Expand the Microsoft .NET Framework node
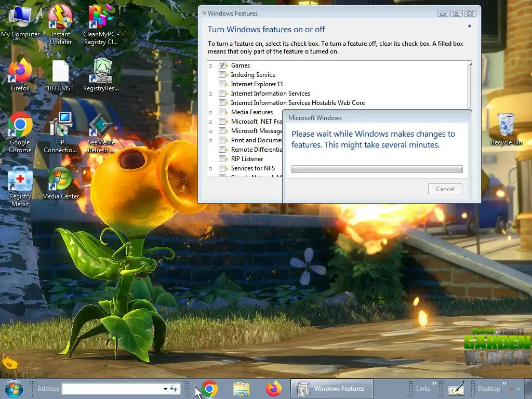This screenshot has height=399, width=532. (x=210, y=122)
